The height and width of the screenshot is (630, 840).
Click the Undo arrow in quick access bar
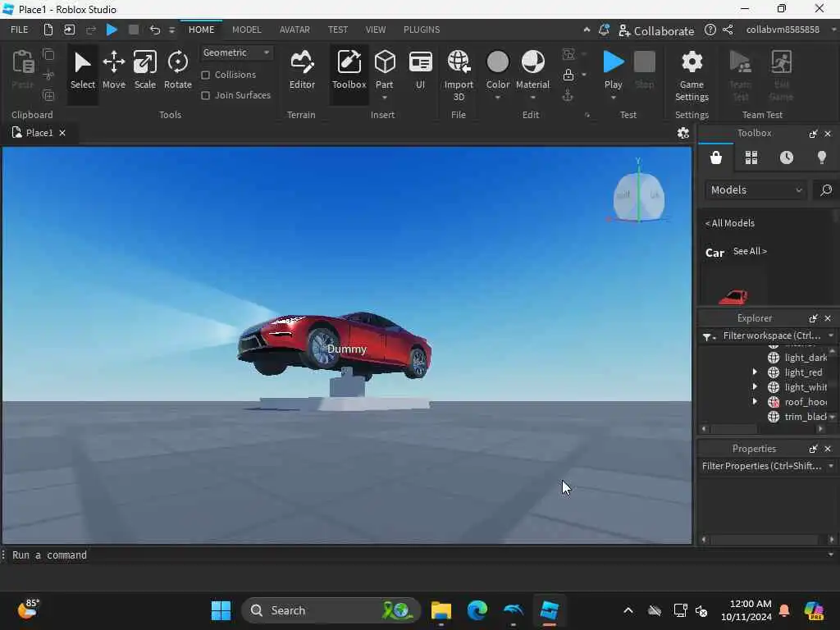click(155, 30)
